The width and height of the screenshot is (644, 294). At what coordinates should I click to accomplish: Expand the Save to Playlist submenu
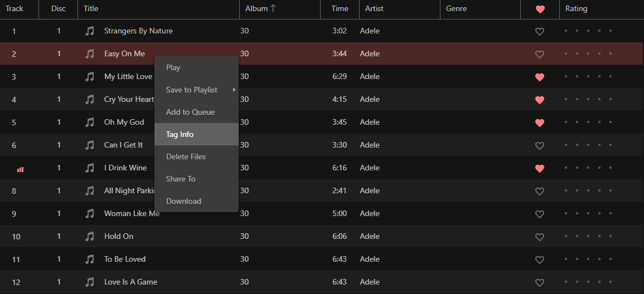pyautogui.click(x=196, y=90)
